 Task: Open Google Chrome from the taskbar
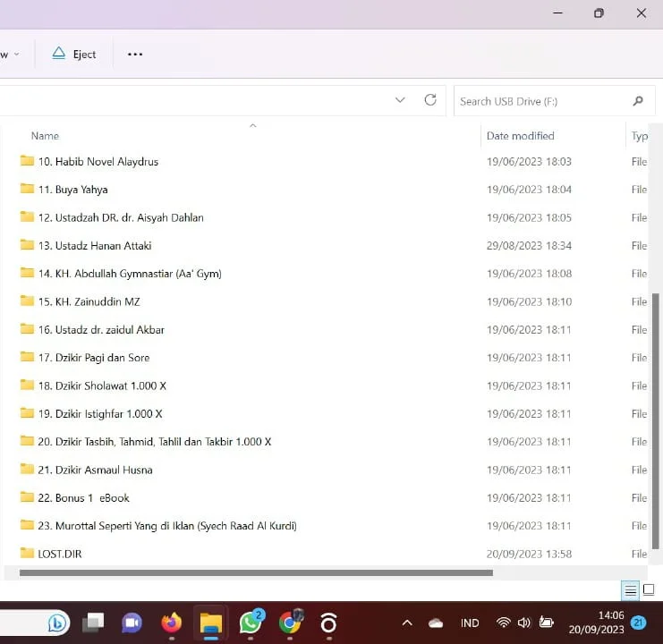pos(290,623)
